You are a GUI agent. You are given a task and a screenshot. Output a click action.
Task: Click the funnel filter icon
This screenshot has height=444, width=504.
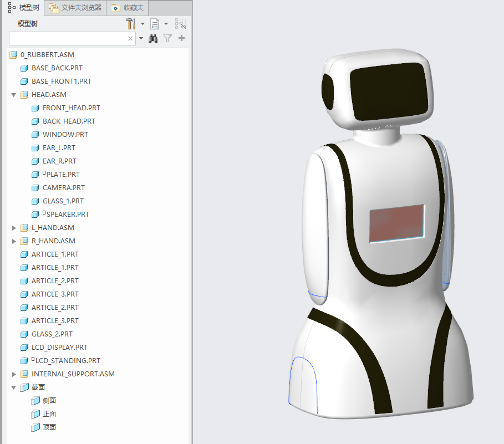pos(167,39)
